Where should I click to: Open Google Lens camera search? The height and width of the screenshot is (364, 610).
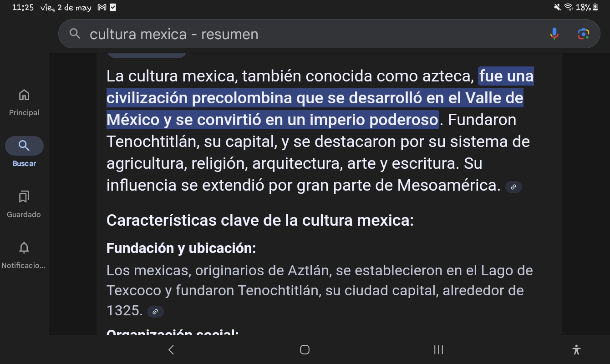click(x=583, y=34)
